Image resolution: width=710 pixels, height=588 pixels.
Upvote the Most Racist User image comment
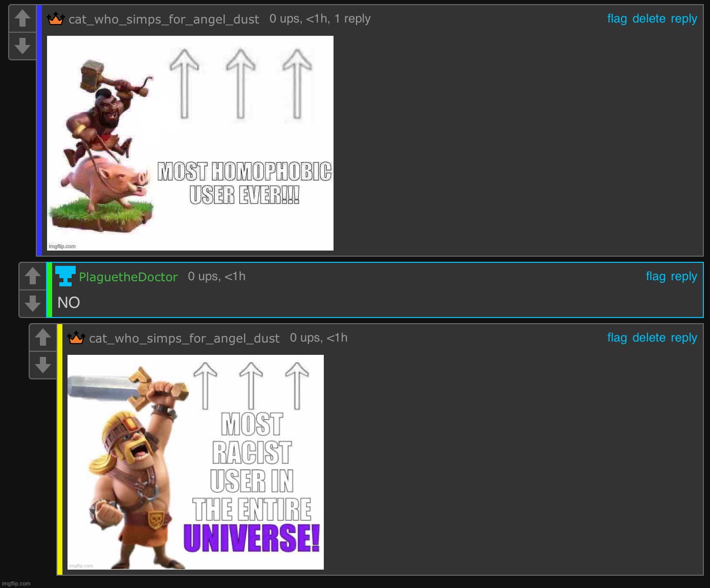[x=43, y=337]
